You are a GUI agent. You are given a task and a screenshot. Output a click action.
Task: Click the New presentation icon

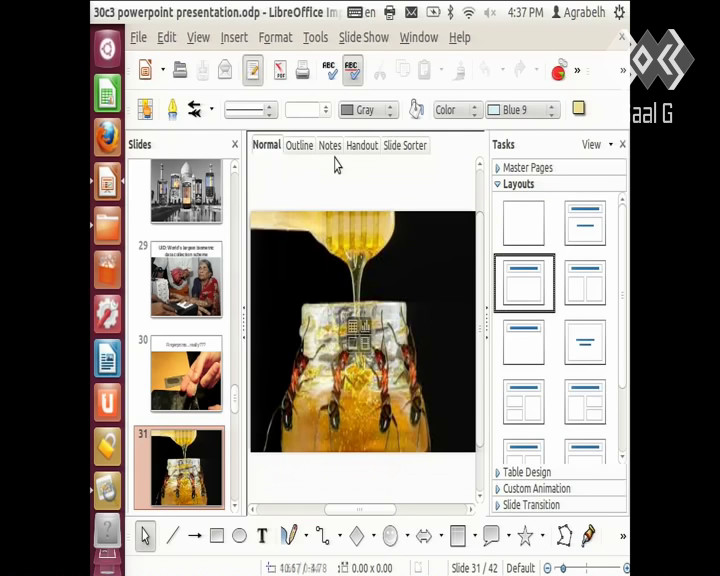coord(146,70)
